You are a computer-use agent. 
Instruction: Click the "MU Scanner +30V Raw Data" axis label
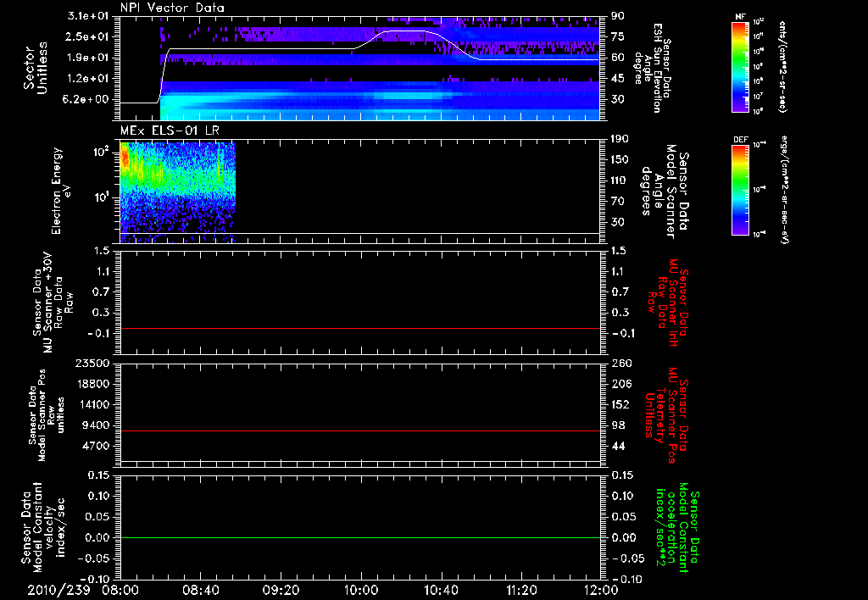[53, 303]
